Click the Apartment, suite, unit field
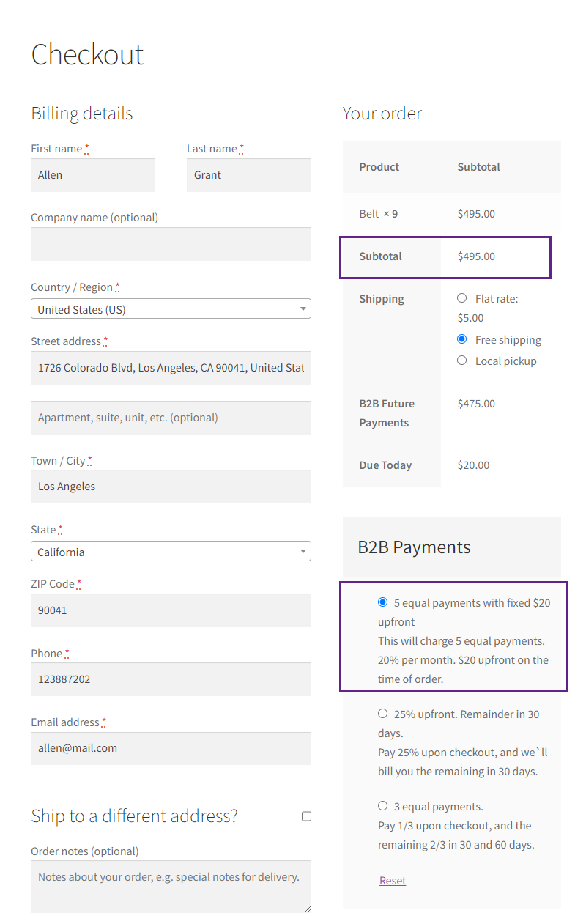Image resolution: width=586 pixels, height=924 pixels. tap(171, 418)
